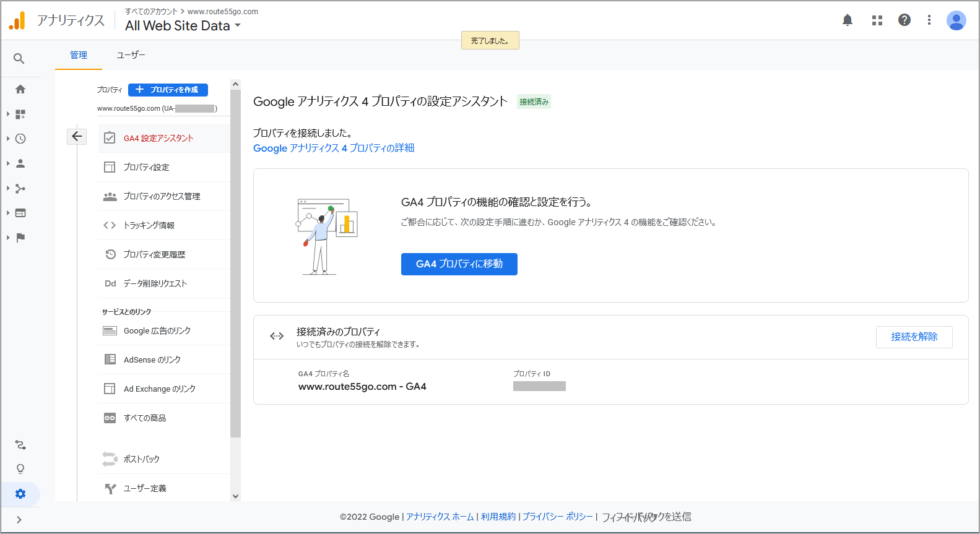Open notifications bell icon
Image resolution: width=980 pixels, height=534 pixels.
(x=848, y=20)
